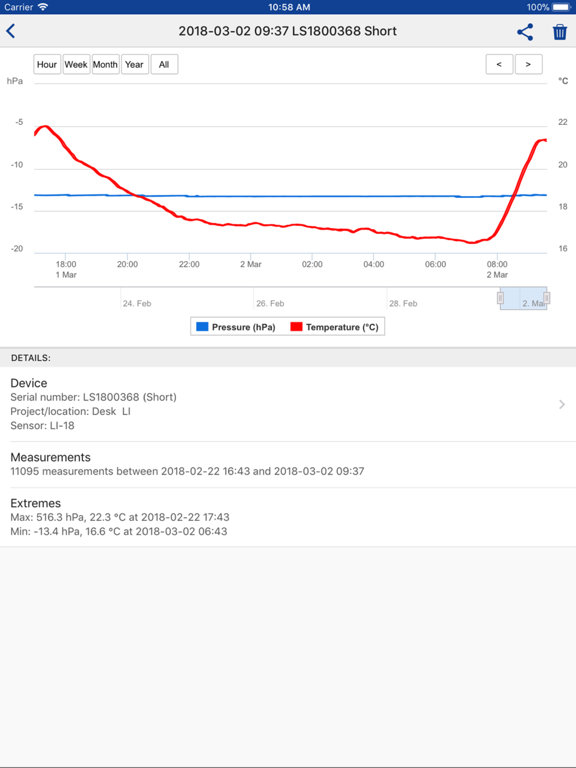Select the Hour zoom range
The width and height of the screenshot is (576, 768).
click(x=47, y=64)
